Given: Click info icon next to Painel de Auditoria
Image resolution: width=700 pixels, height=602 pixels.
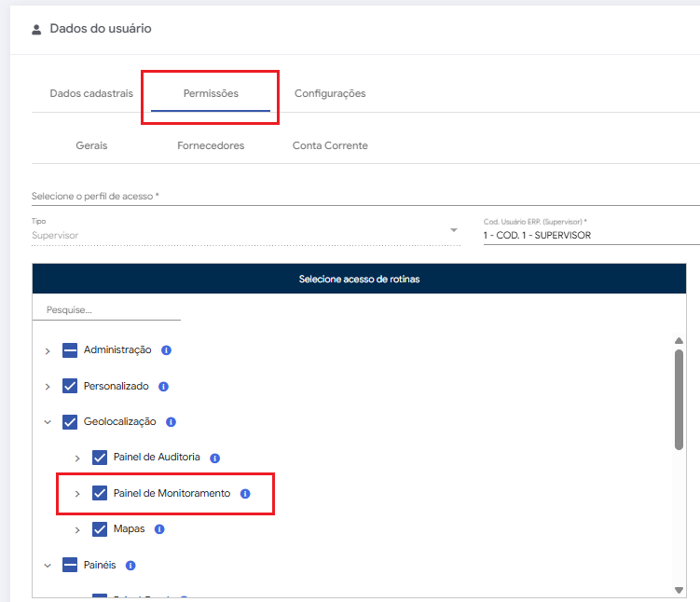Looking at the screenshot, I should (x=214, y=458).
